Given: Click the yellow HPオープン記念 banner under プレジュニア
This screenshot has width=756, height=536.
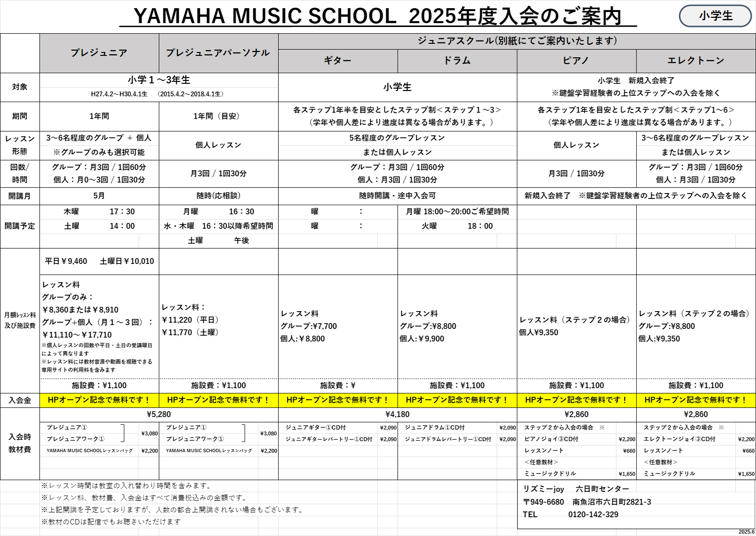Looking at the screenshot, I should pyautogui.click(x=99, y=400).
